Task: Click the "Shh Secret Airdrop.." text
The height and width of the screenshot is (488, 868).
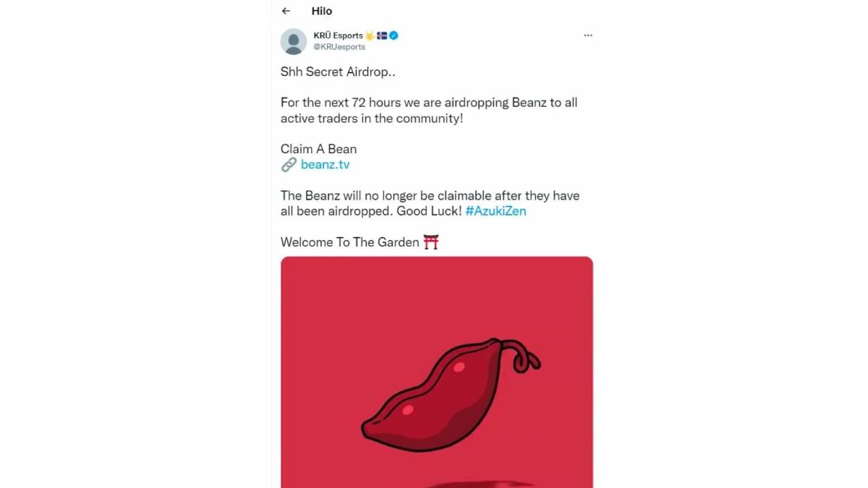Action: tap(338, 72)
